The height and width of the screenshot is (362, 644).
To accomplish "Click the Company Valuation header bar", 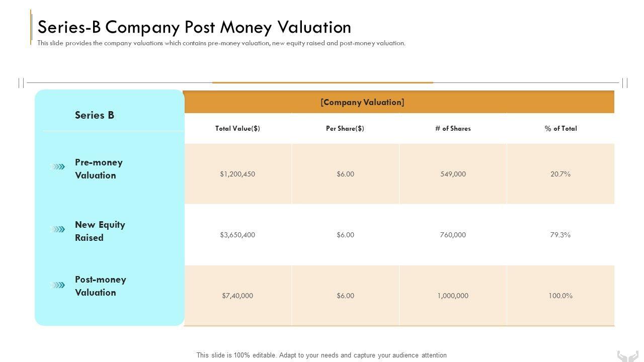I will [x=362, y=103].
